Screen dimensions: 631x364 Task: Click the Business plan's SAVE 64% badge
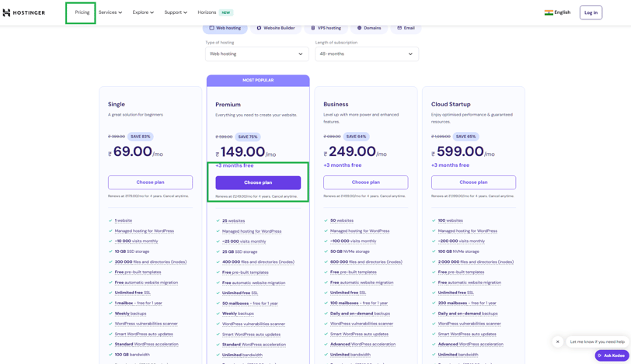(356, 137)
